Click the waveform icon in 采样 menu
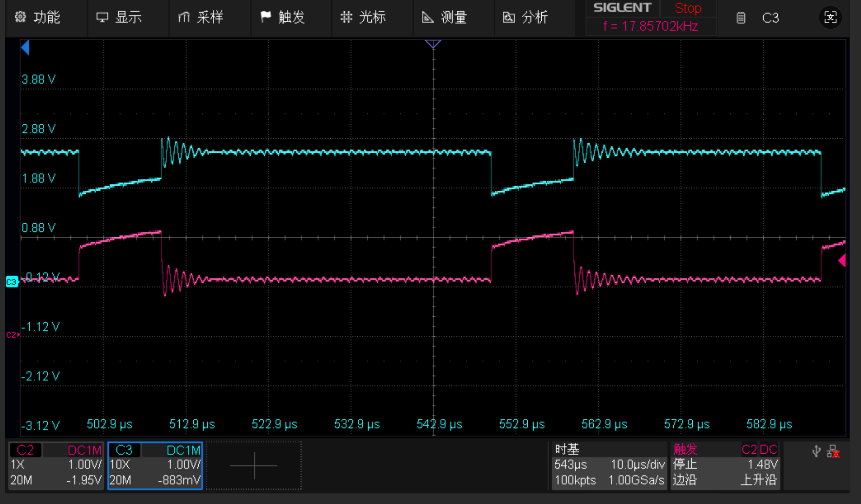This screenshot has height=504, width=861. 184,17
